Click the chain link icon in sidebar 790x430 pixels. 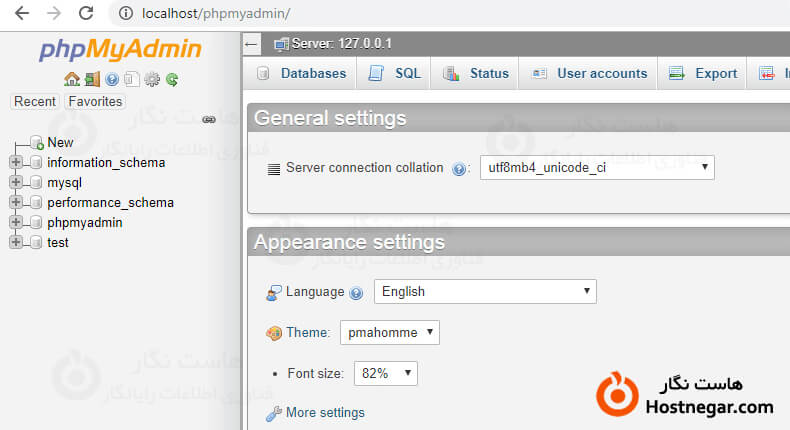209,119
